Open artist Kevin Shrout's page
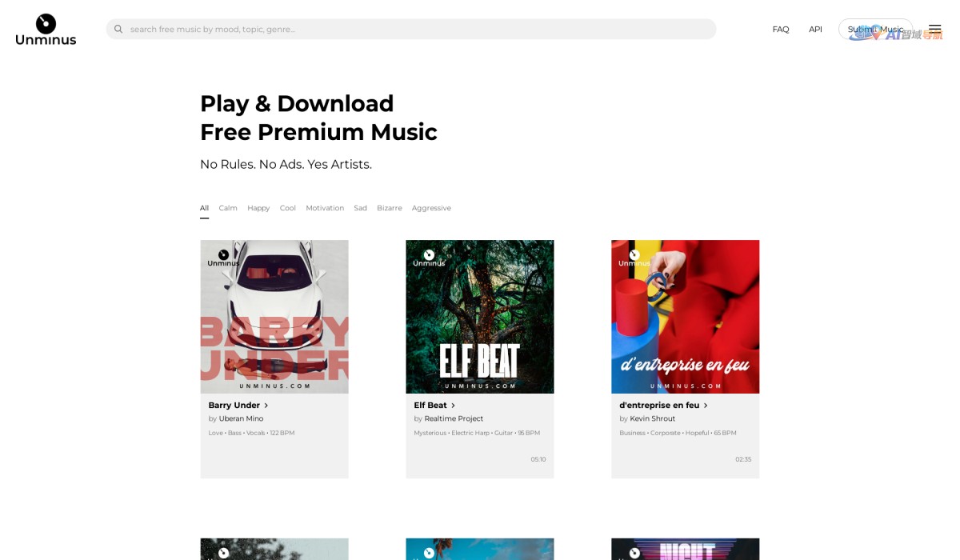960x560 pixels. coord(653,418)
